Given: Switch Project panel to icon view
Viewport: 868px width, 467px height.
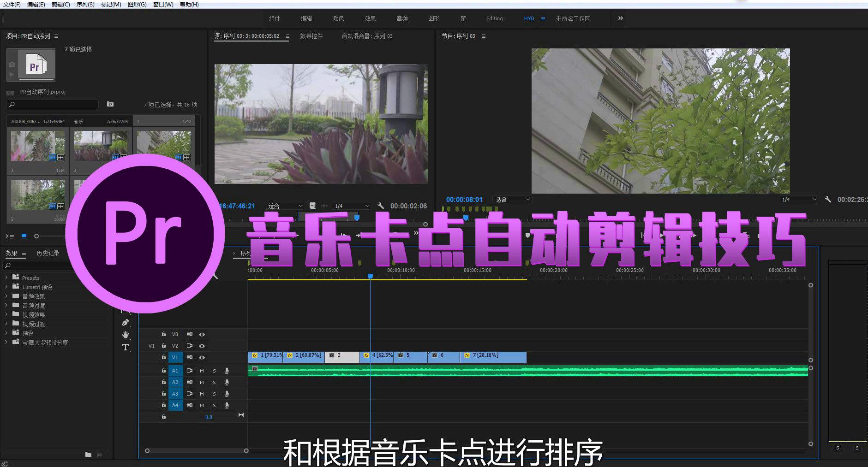Looking at the screenshot, I should pos(24,236).
